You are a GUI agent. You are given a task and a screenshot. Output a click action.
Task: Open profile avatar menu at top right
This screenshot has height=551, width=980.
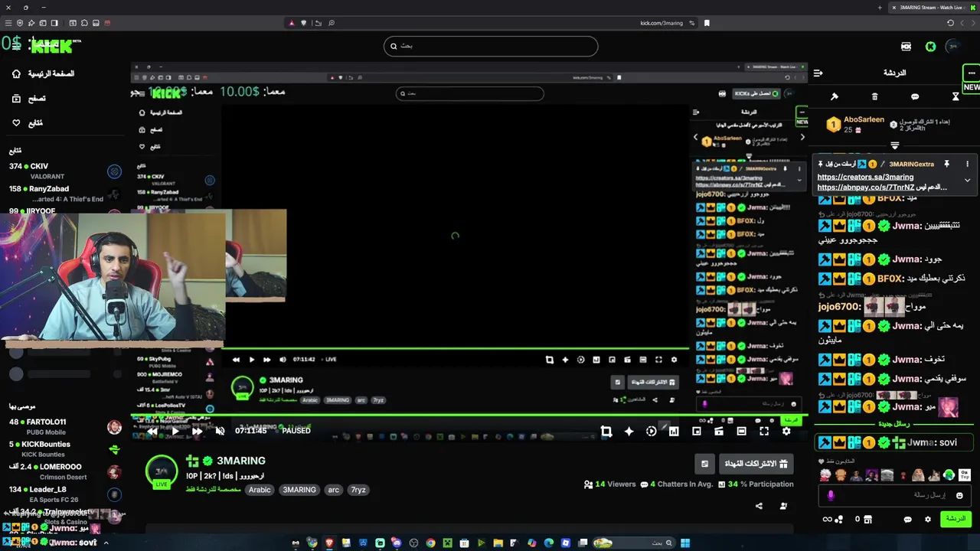tap(953, 47)
